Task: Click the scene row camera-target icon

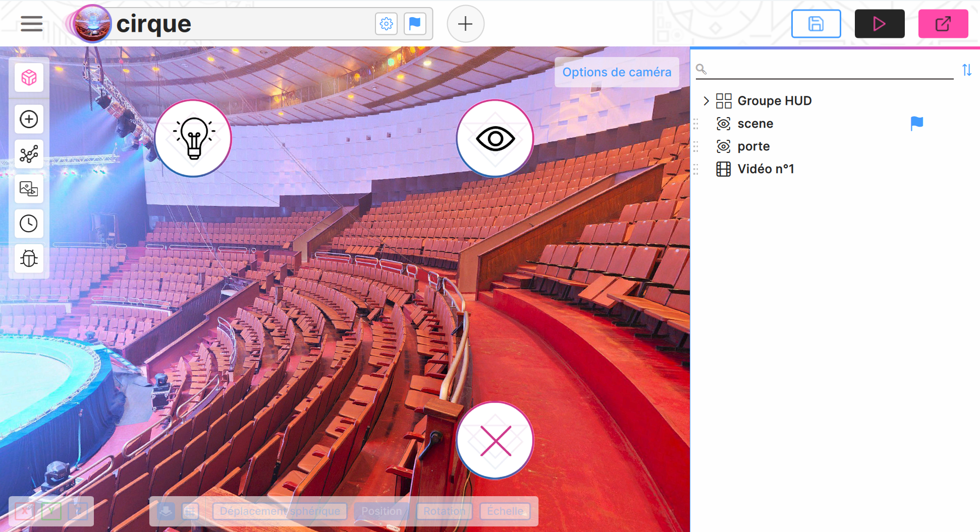Action: [x=724, y=124]
